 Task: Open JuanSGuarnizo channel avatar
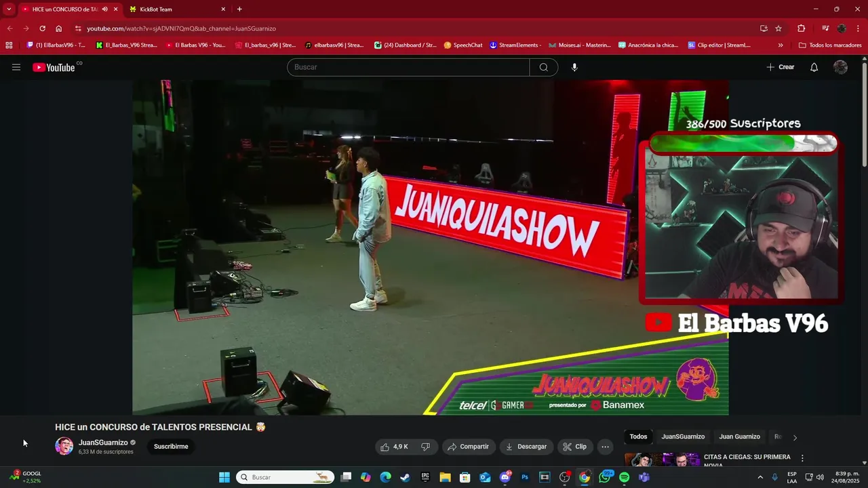coord(64,446)
